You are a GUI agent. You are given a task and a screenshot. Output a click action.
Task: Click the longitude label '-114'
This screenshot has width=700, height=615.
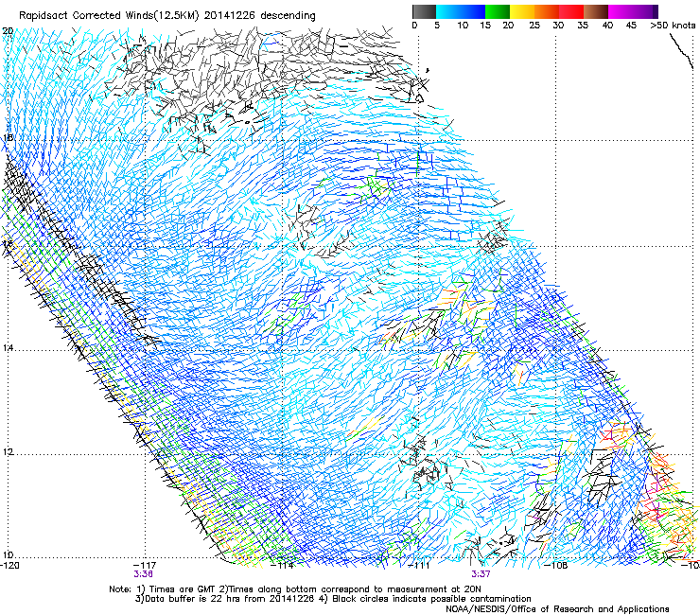(283, 565)
